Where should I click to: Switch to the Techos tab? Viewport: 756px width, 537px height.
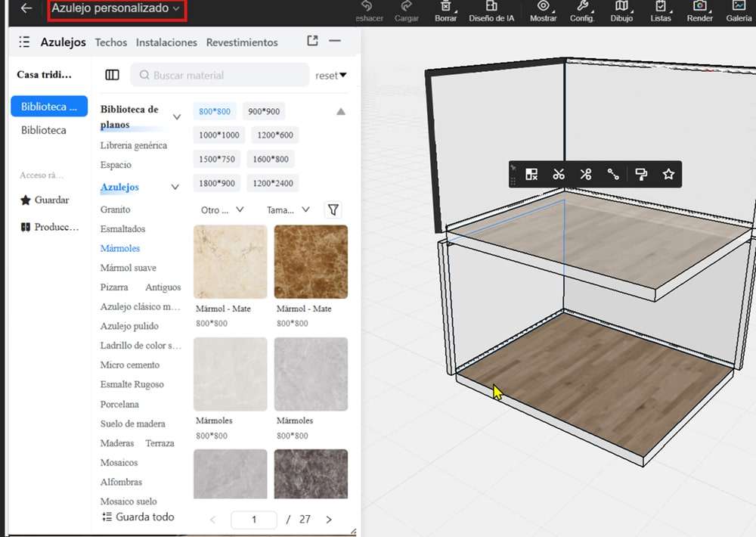[x=111, y=42]
